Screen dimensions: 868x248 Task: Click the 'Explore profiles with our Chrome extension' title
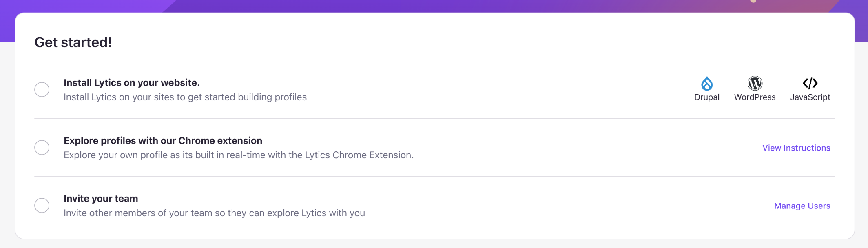(163, 141)
